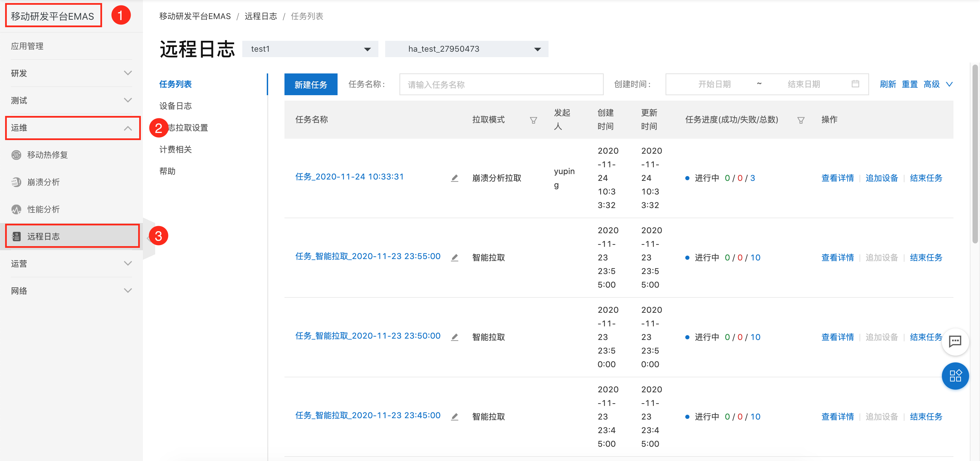Click the 刷新 link
Image resolution: width=980 pixels, height=461 pixels.
tap(887, 84)
